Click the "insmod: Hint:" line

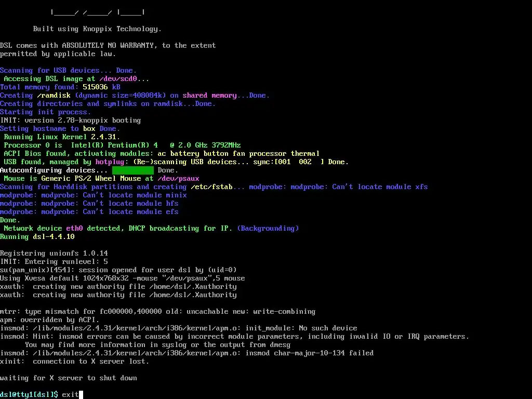click(x=234, y=337)
